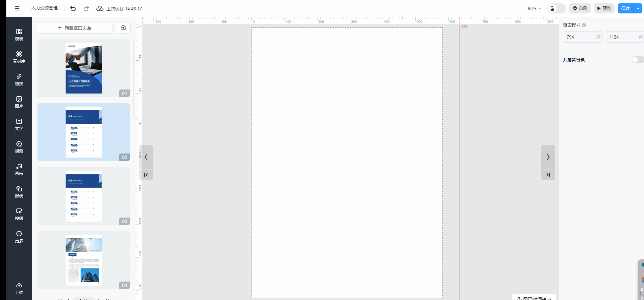644x300 pixels.
Task: Open the 上传 upload panel
Action: [x=19, y=288]
